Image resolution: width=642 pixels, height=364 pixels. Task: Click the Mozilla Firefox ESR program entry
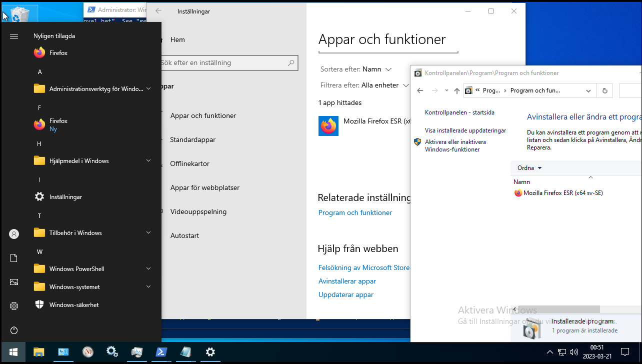pyautogui.click(x=562, y=192)
